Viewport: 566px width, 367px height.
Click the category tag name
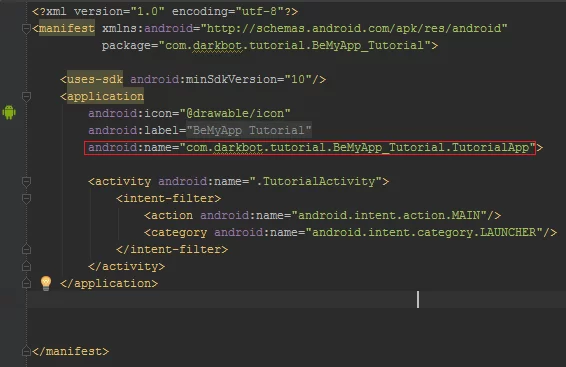click(179, 232)
